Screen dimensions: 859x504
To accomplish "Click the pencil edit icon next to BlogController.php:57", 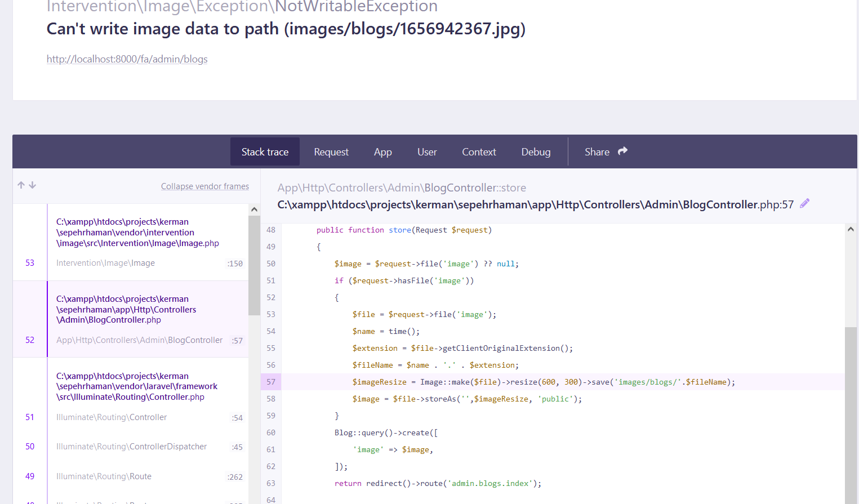I will click(x=804, y=203).
